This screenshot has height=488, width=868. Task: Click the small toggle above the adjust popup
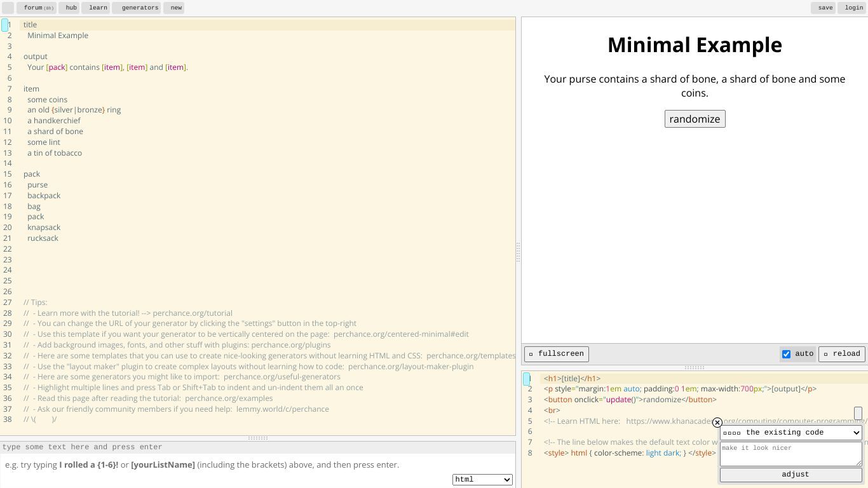pos(858,414)
